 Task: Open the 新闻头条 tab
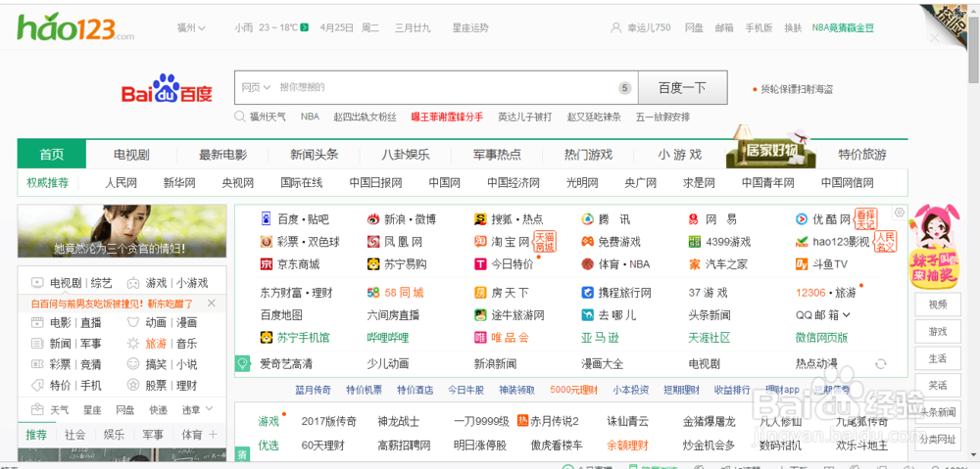tap(315, 155)
